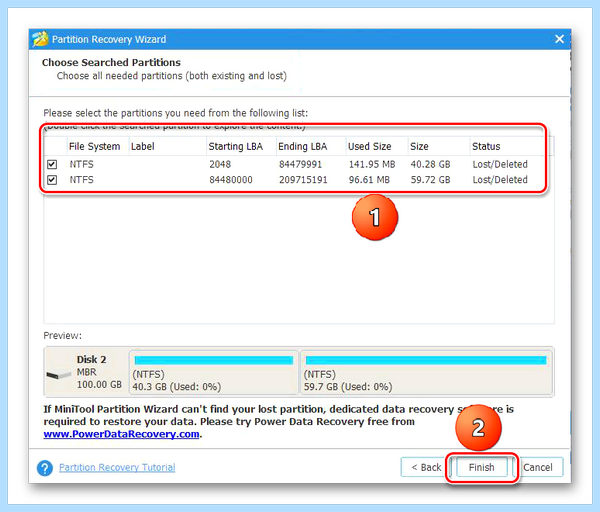Click the Used Size column header

pyautogui.click(x=377, y=147)
